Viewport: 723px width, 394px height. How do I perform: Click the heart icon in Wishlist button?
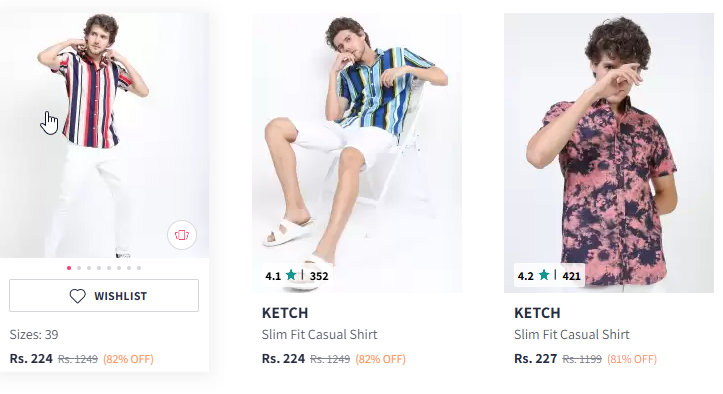pos(77,296)
